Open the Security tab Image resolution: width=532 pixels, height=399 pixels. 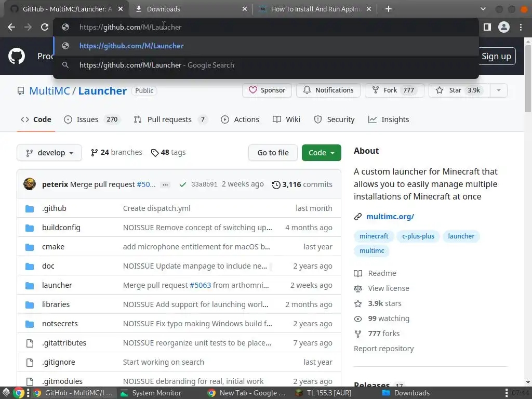(x=334, y=119)
